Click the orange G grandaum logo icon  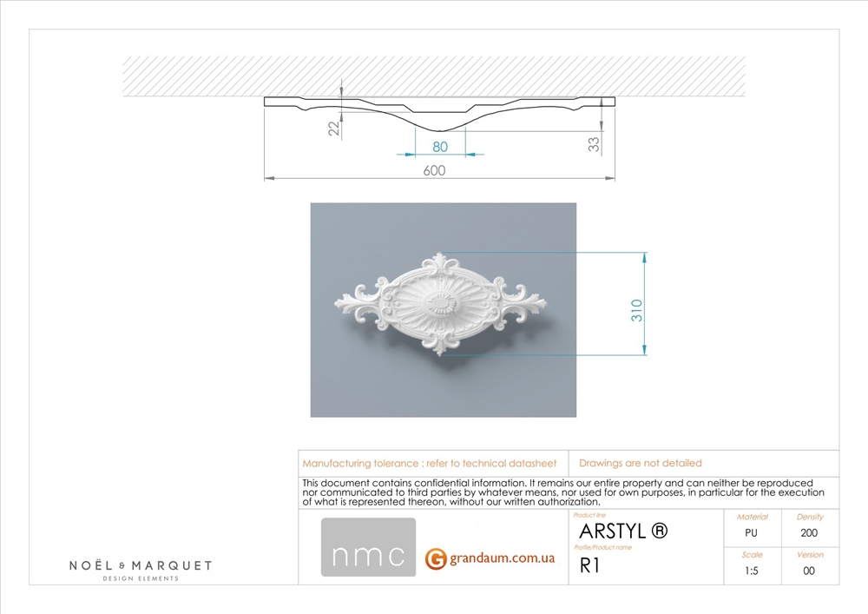point(436,559)
